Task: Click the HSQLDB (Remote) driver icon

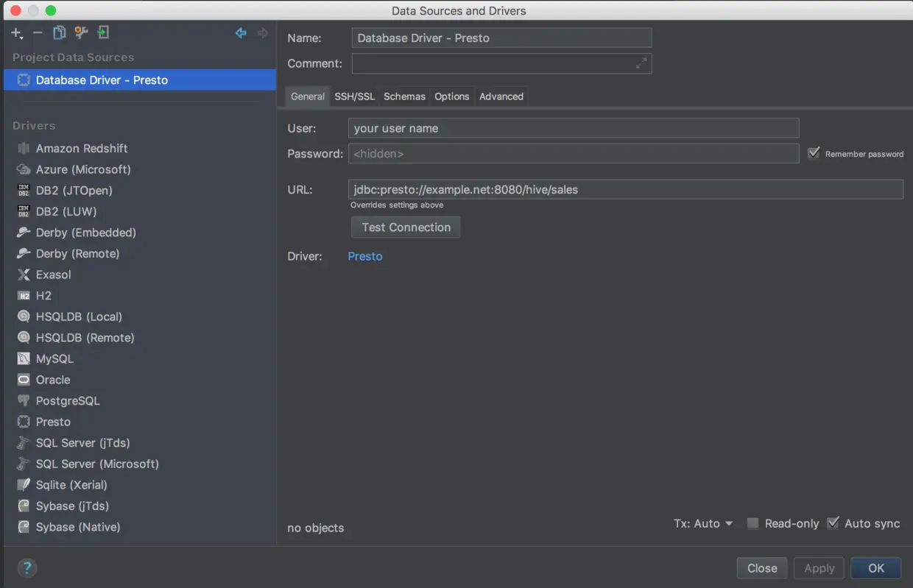Action: pos(24,338)
